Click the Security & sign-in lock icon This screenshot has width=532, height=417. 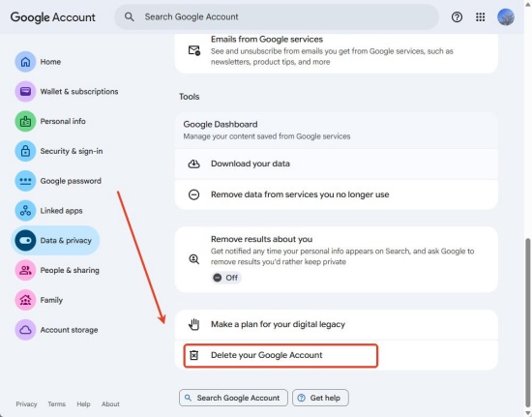25,151
